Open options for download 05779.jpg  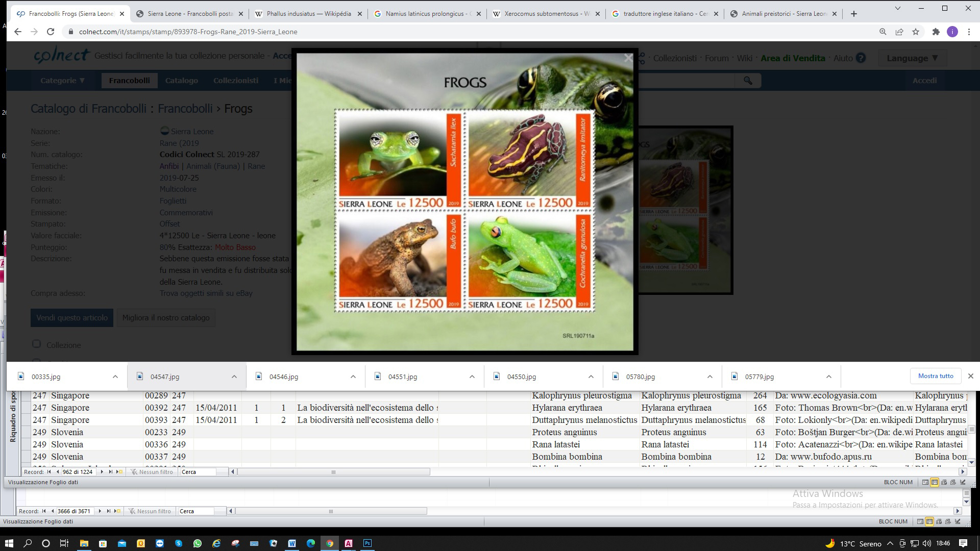829,377
